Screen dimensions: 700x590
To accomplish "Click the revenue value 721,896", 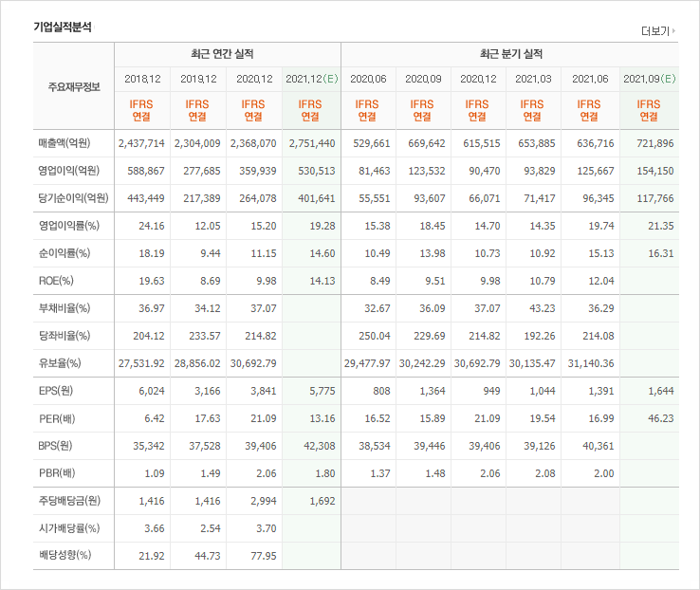I will pyautogui.click(x=654, y=144).
